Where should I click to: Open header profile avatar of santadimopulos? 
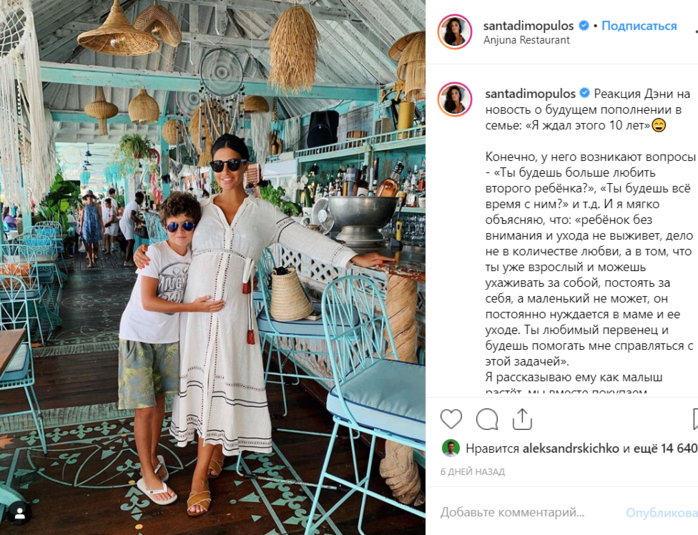(x=455, y=32)
